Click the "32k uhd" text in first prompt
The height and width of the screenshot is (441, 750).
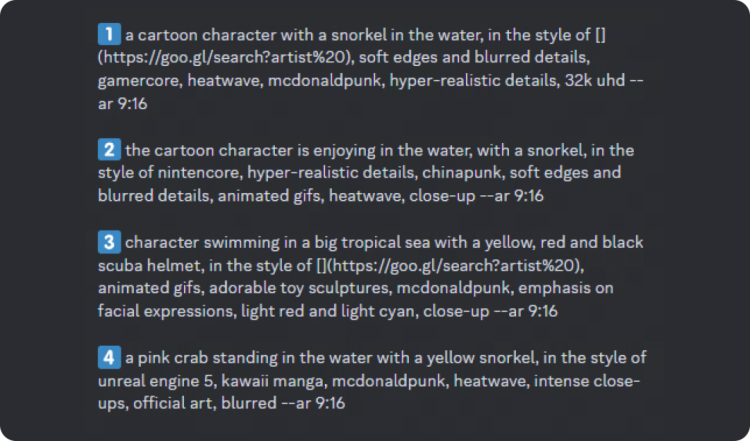coord(595,80)
